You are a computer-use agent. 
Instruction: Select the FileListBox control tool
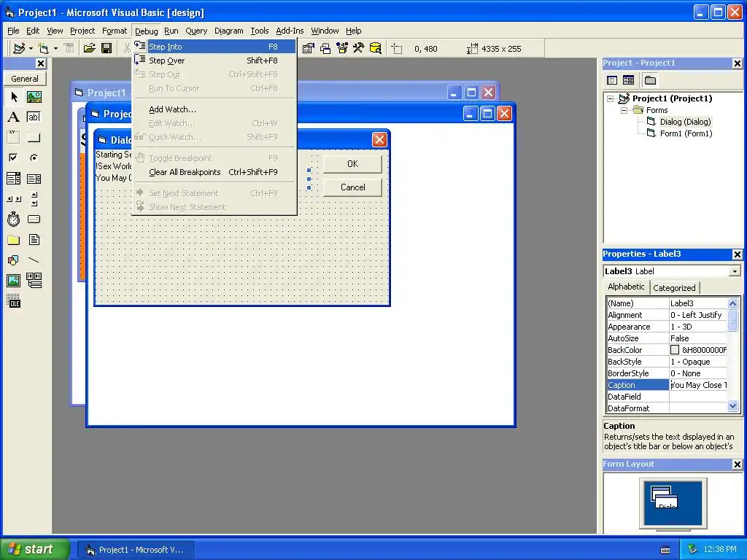pos(34,239)
